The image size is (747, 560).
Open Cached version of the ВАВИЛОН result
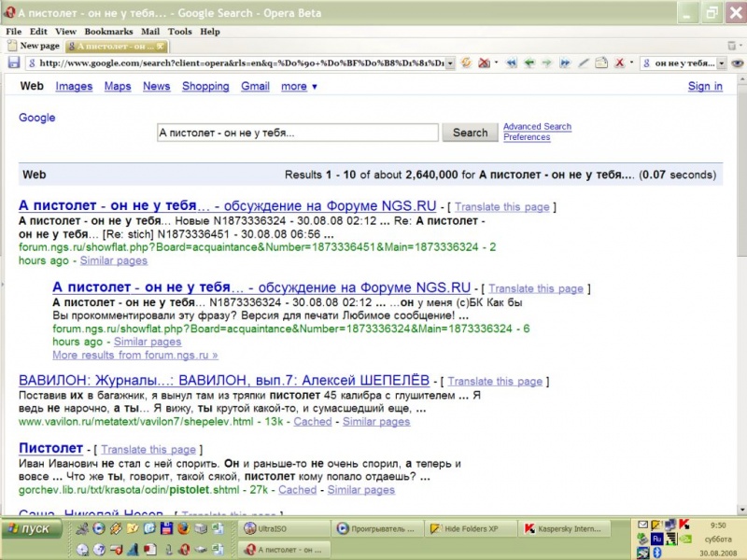pos(312,422)
